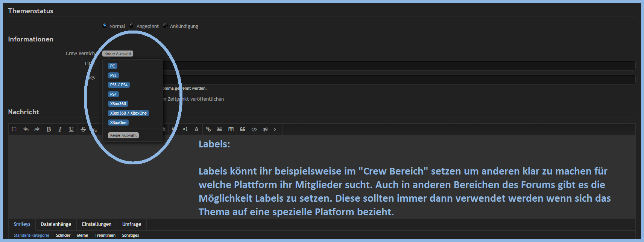
Task: Open the Crew Bereich label dropdown
Action: (x=118, y=54)
